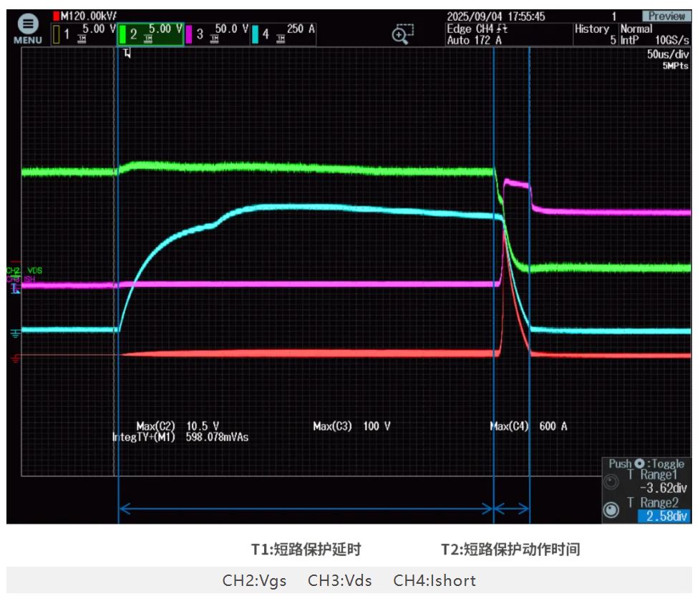Click the 50us/div time scale
The image size is (700, 601).
pos(666,54)
